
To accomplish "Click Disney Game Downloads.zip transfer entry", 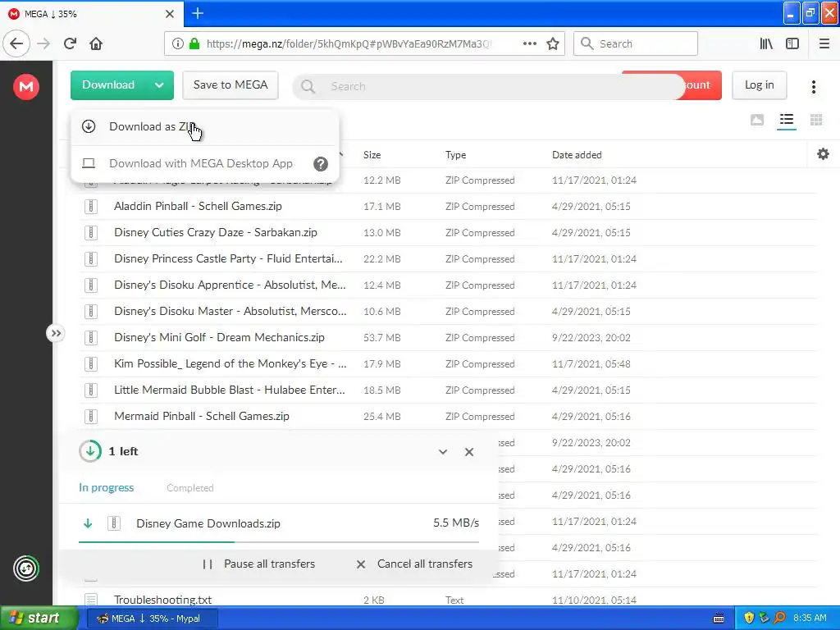I will tap(279, 523).
